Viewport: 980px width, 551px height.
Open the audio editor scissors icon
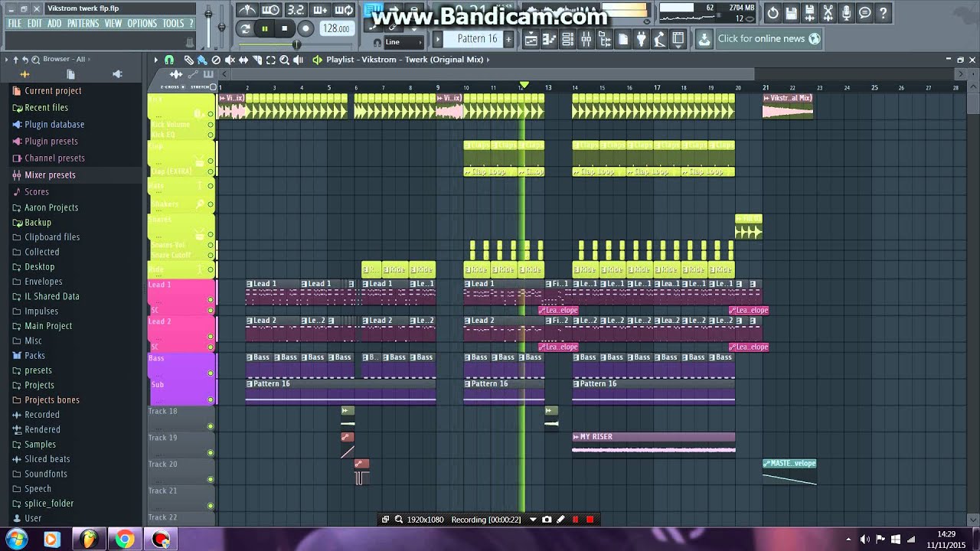click(x=828, y=13)
